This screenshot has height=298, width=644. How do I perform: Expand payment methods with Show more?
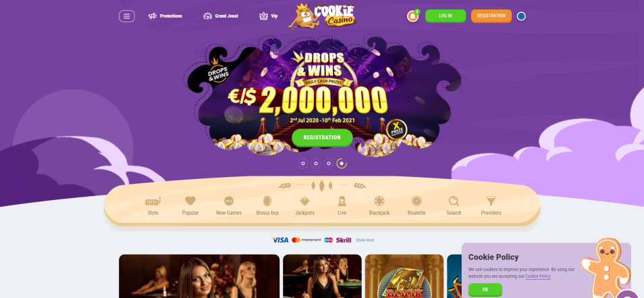[x=365, y=240]
